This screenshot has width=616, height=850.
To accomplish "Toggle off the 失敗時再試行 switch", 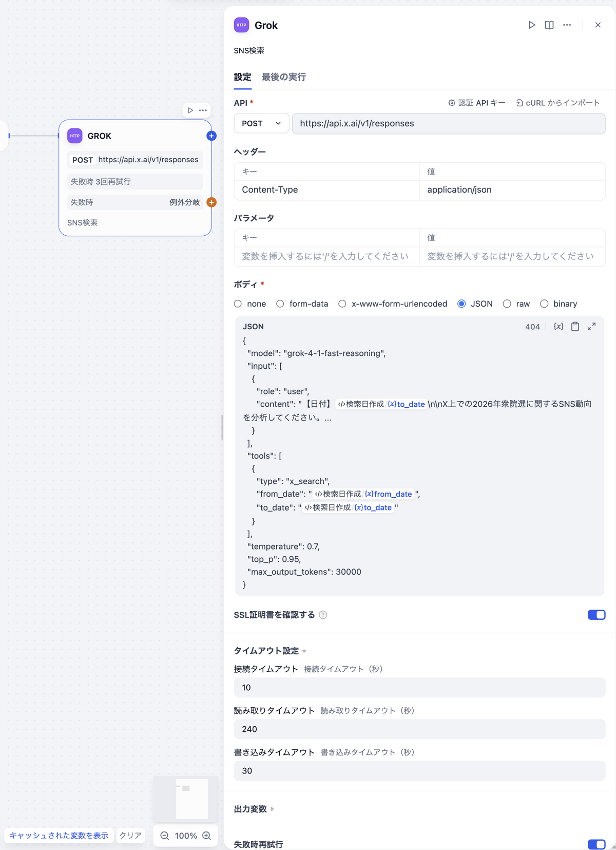I will pos(596,844).
